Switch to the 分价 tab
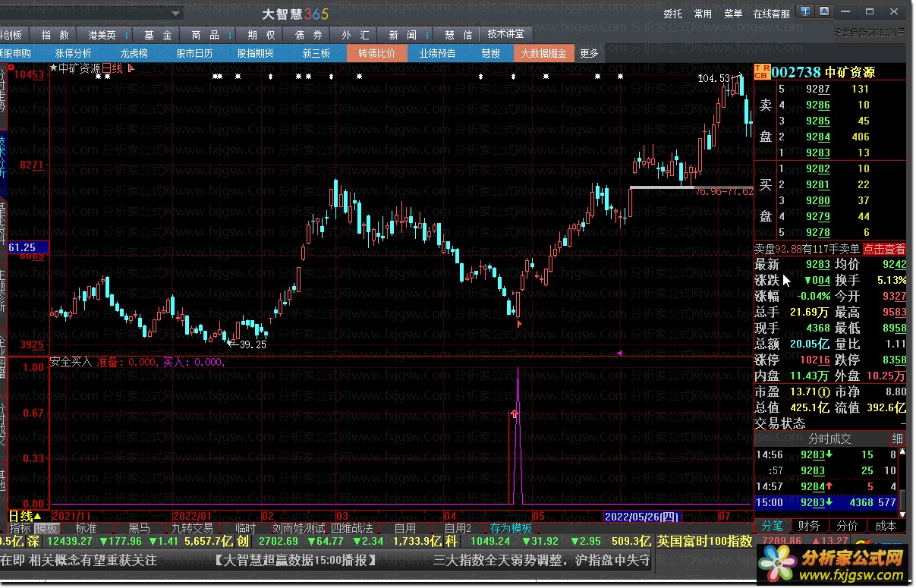The image size is (916, 588). pyautogui.click(x=848, y=526)
